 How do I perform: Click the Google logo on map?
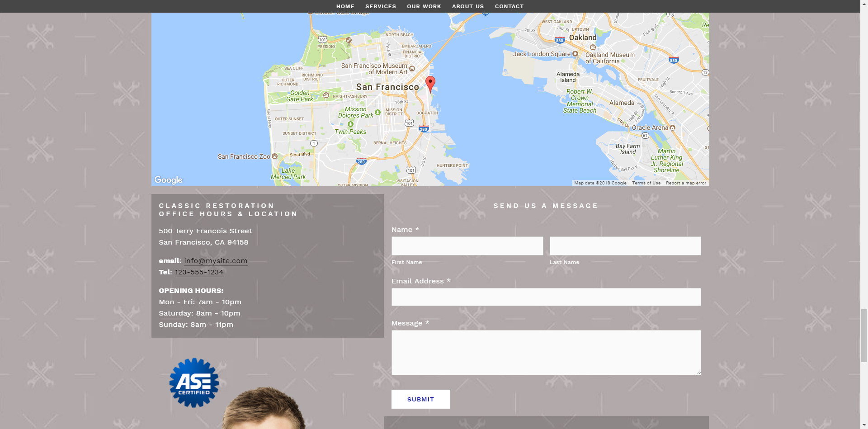point(168,180)
